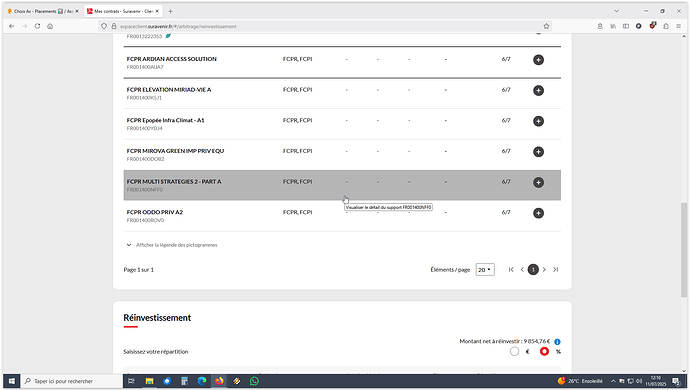Click the tracking protection shield icon
690x390 pixels.
point(104,26)
